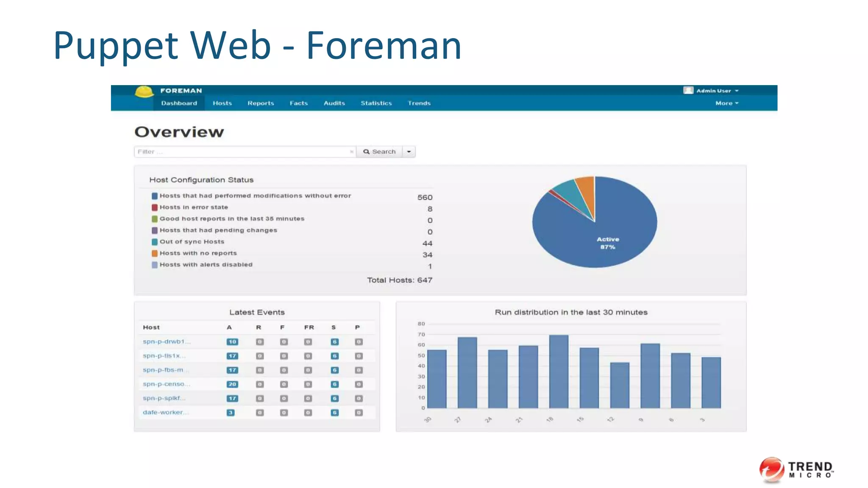Click Applied badge 10 for spn-p-drwb1
Viewport: 868px width, 488px height.
click(x=232, y=342)
